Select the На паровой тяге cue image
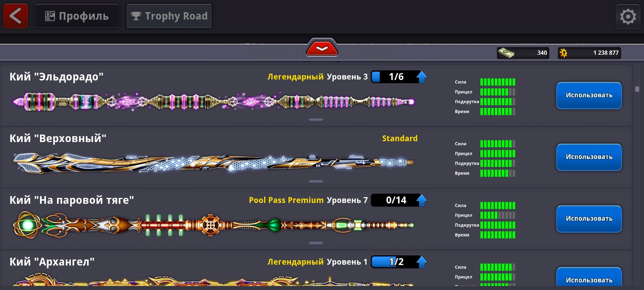Image resolution: width=644 pixels, height=290 pixels. click(x=214, y=225)
